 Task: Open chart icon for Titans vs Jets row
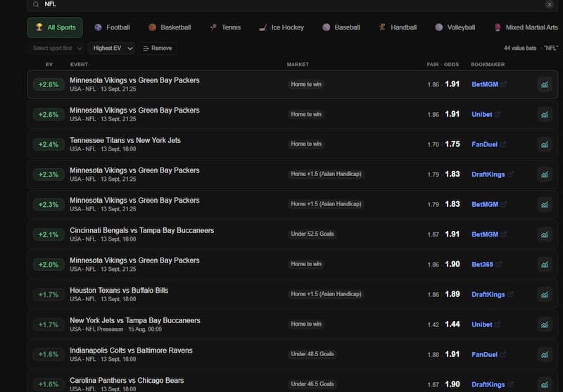point(544,144)
